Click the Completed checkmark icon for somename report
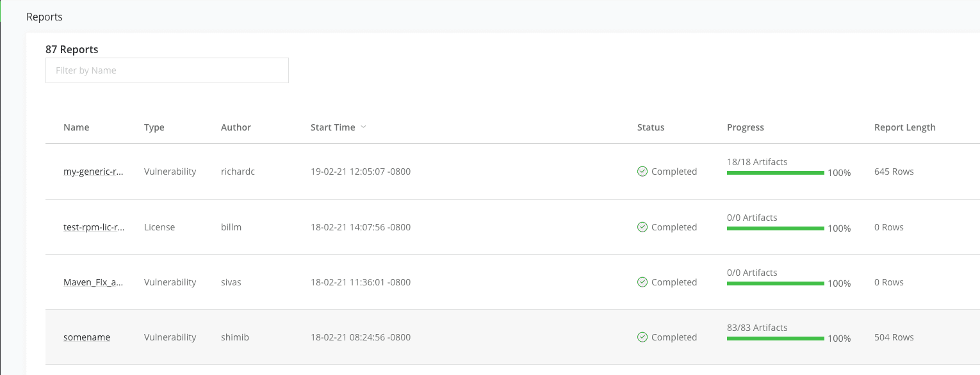The width and height of the screenshot is (980, 375). (642, 337)
